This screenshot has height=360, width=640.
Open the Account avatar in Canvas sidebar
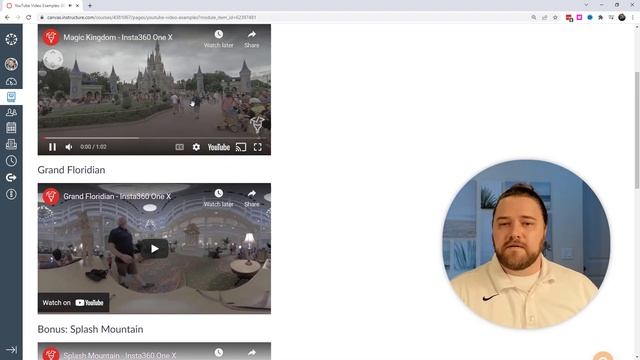(11, 64)
